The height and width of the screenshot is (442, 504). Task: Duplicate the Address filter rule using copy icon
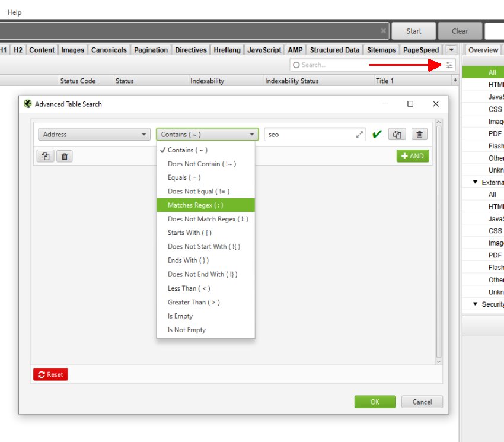(397, 134)
